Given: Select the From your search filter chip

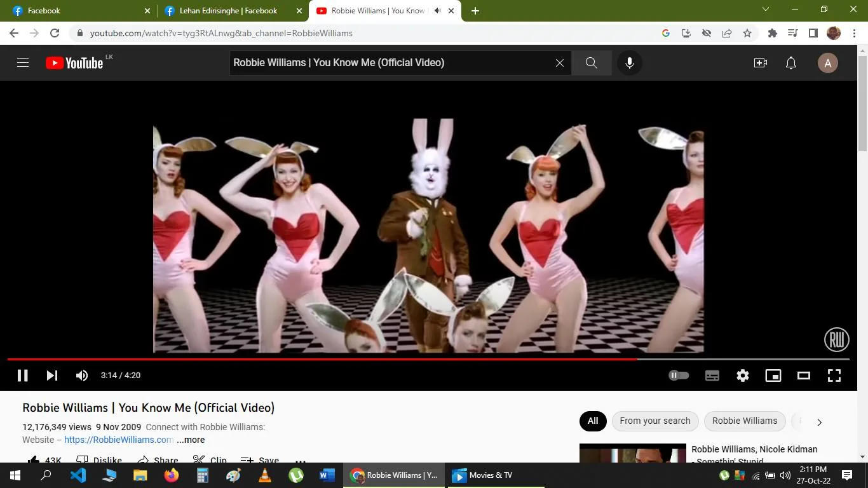Looking at the screenshot, I should pos(654,421).
